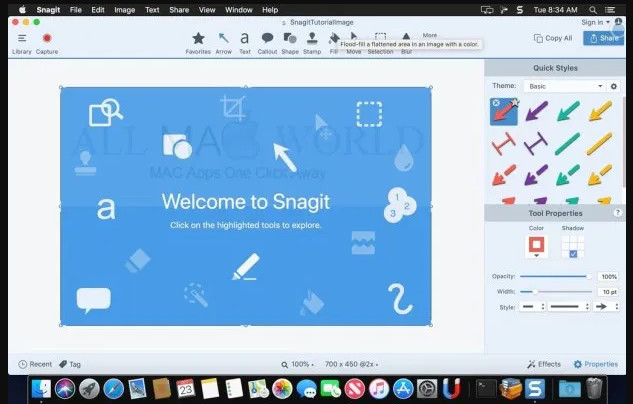Open the arrow end Style dropdown
The width and height of the screenshot is (633, 404).
[x=606, y=307]
